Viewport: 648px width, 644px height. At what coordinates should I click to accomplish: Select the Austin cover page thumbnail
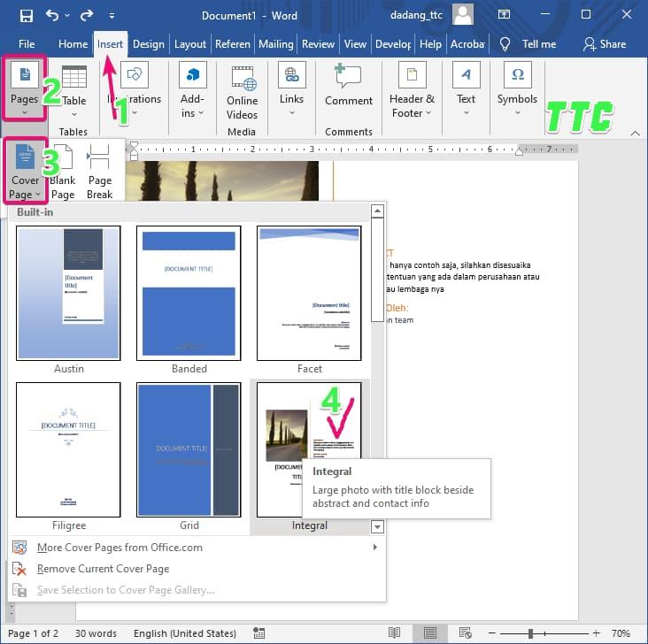point(68,293)
